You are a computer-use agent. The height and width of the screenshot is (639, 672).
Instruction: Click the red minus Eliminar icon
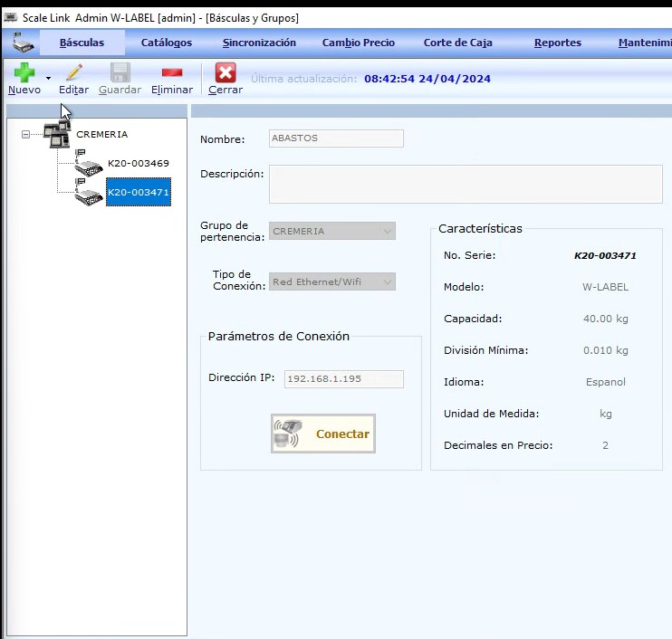coord(172,72)
